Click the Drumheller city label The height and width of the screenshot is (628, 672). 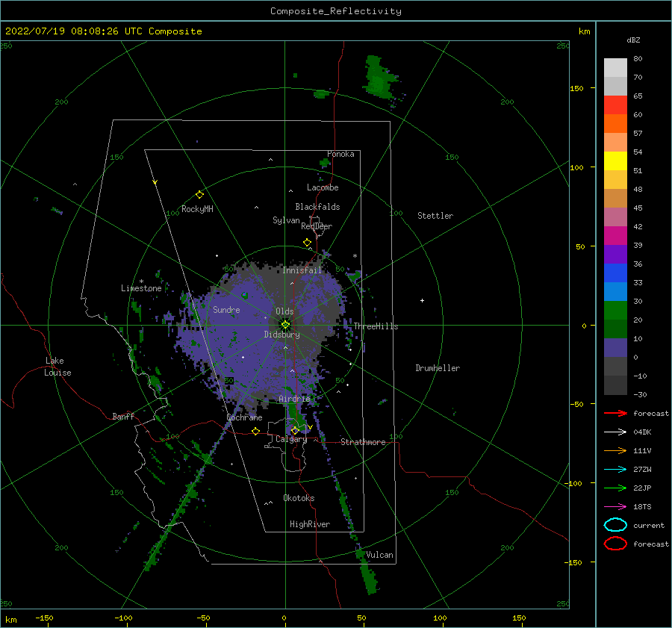(438, 368)
